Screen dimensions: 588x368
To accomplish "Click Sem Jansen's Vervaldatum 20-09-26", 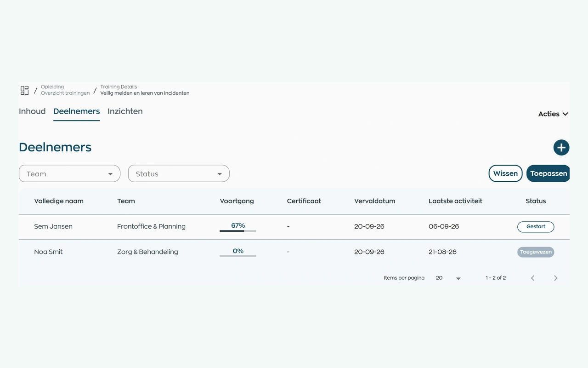I will [369, 226].
